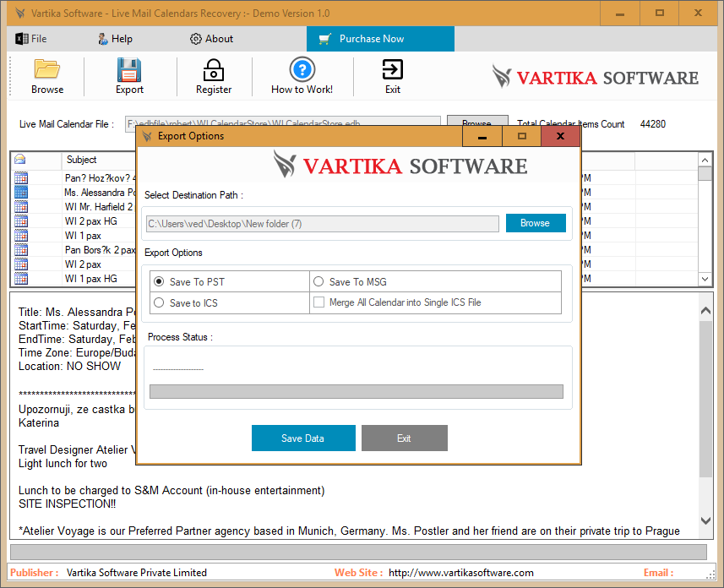Viewport: 724px width, 588px height.
Task: Open the File menu
Action: 31,39
